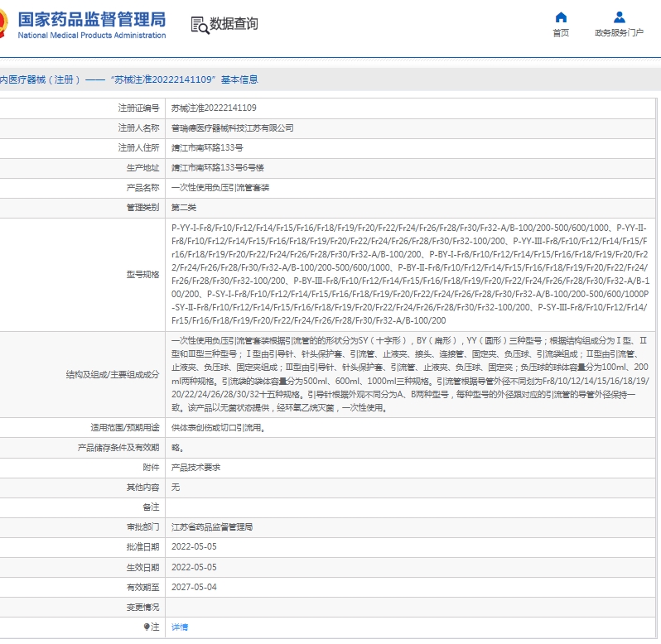661x644 pixels.
Task: Click the 生效日期 row label
Action: coord(143,567)
